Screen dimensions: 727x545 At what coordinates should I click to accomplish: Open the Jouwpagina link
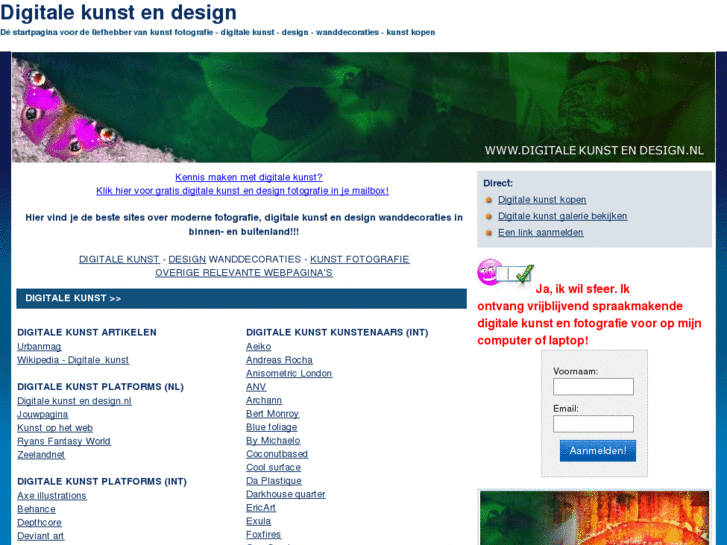[43, 414]
